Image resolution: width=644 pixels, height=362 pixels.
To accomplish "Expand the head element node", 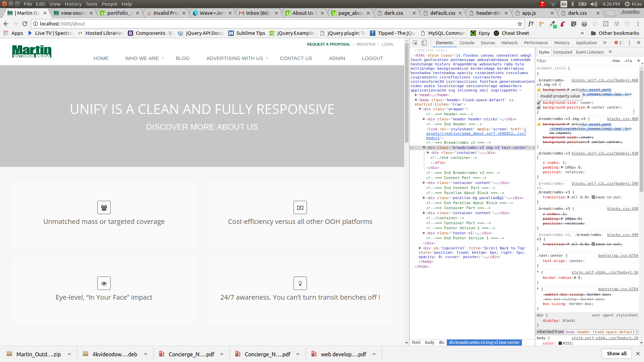I will pos(416,95).
